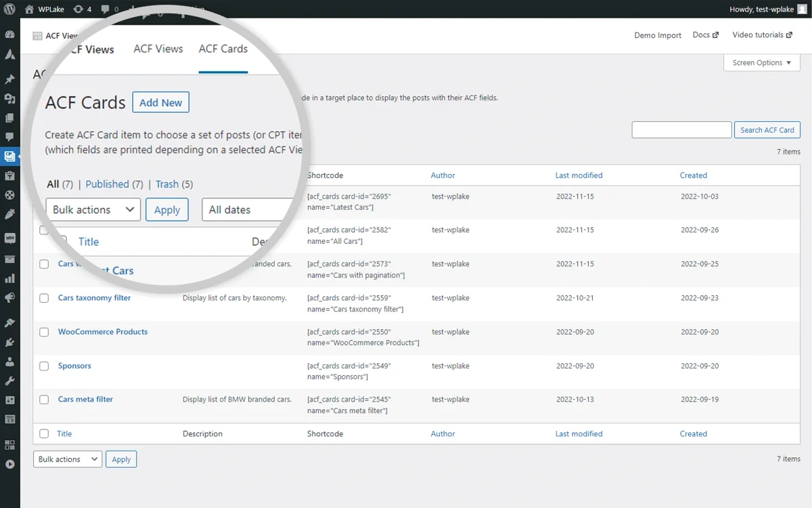Open the comments bubble in admin bar

coord(105,9)
